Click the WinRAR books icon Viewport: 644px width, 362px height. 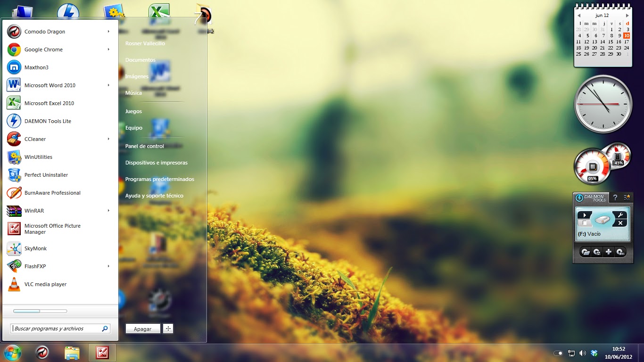coord(14,211)
